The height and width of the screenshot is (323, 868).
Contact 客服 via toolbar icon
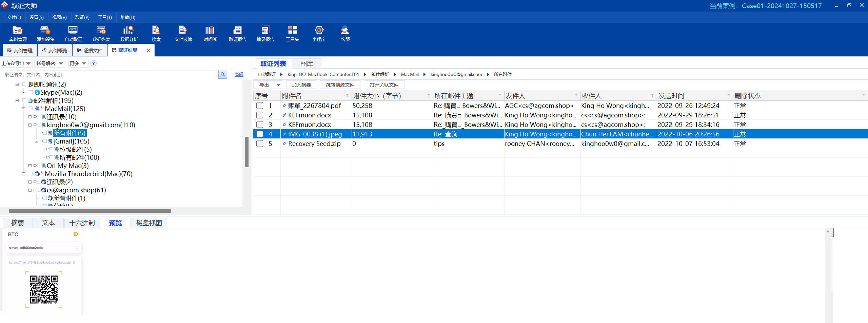pyautogui.click(x=345, y=33)
